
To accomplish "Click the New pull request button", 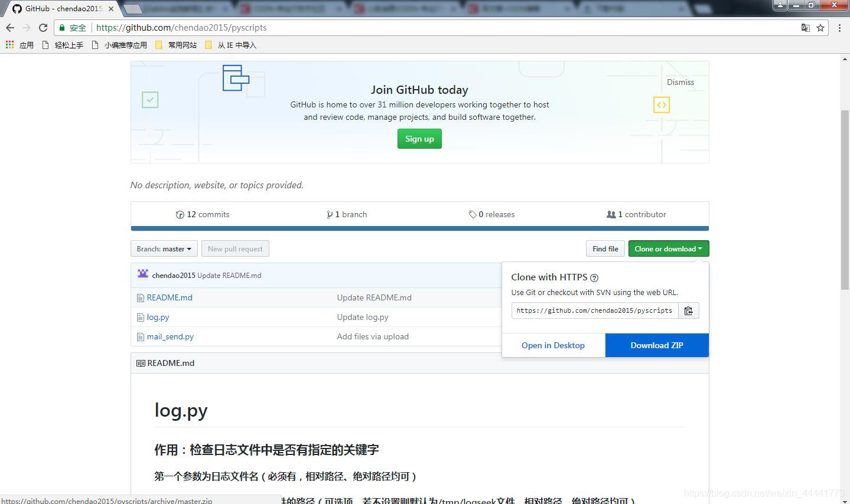I will tap(235, 249).
